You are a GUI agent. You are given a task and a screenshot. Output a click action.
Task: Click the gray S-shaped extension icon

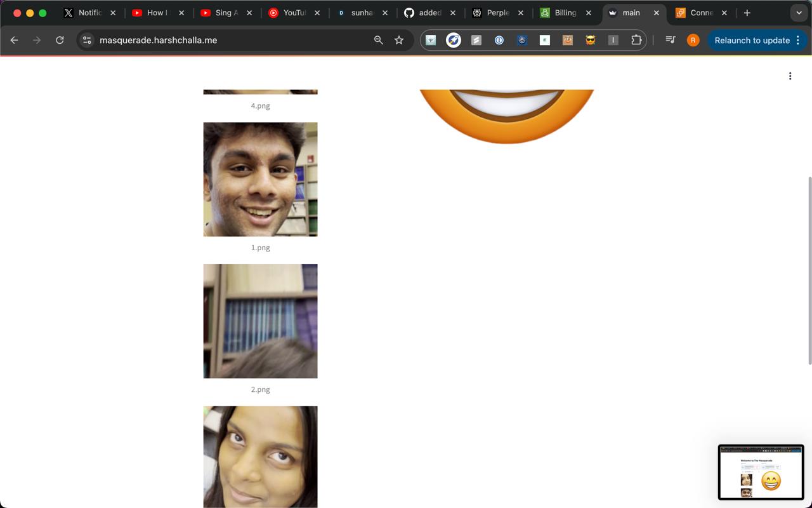[476, 40]
